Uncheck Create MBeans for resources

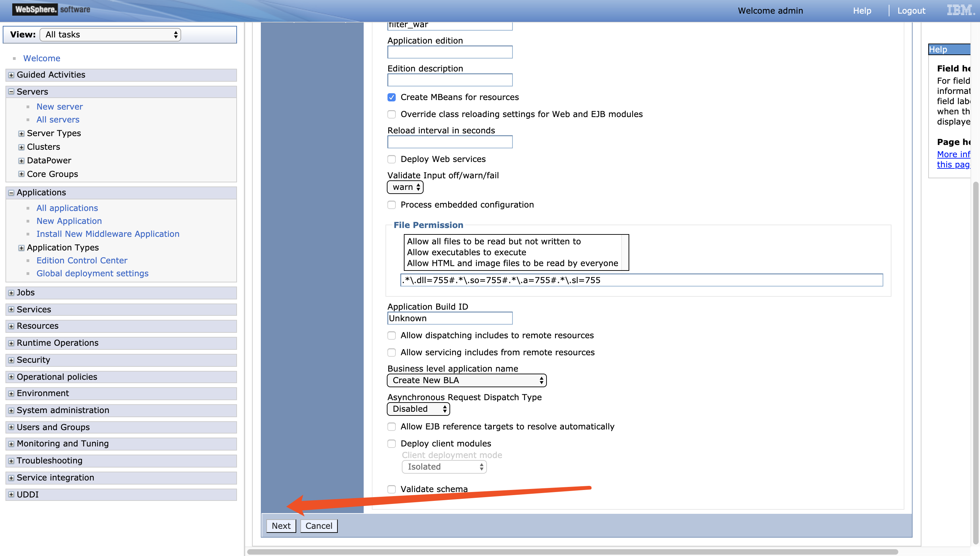pos(392,97)
